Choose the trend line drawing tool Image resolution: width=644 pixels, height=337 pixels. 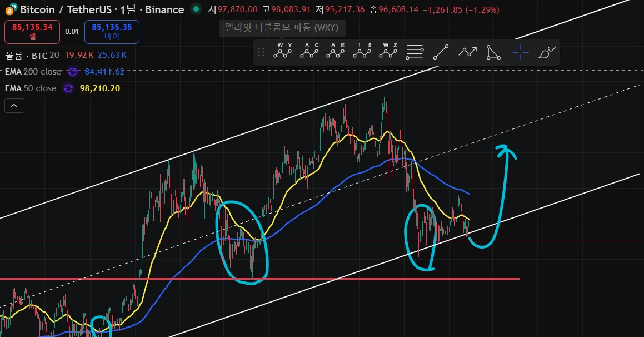[x=441, y=53]
